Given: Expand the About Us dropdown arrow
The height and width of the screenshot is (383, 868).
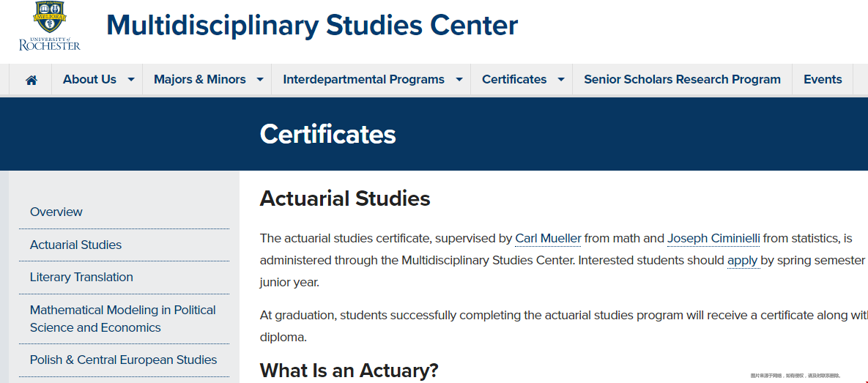Looking at the screenshot, I should coord(131,80).
